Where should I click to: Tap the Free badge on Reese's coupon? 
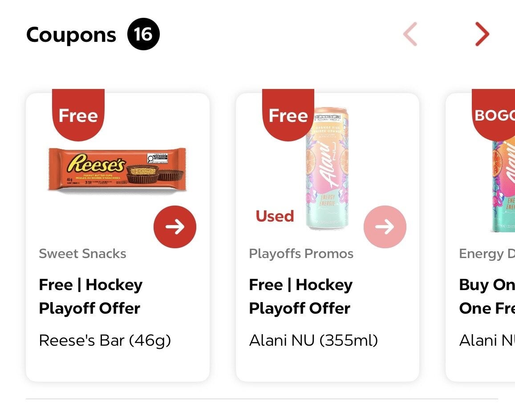(78, 115)
